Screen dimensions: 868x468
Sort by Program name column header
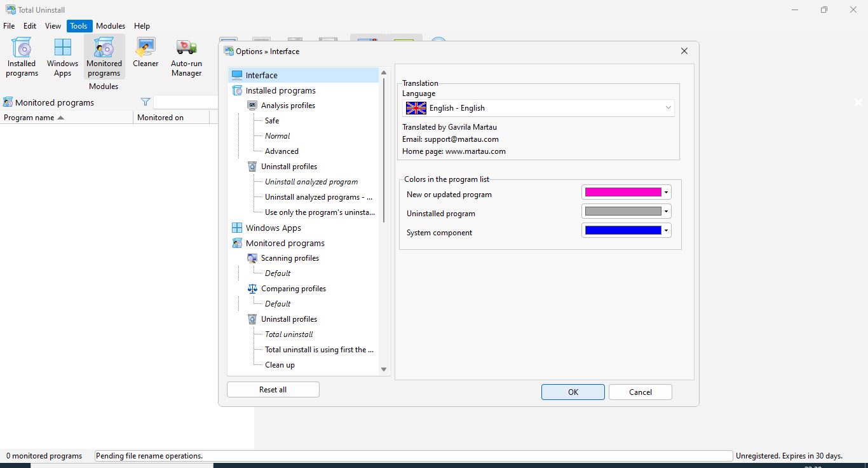coord(67,118)
